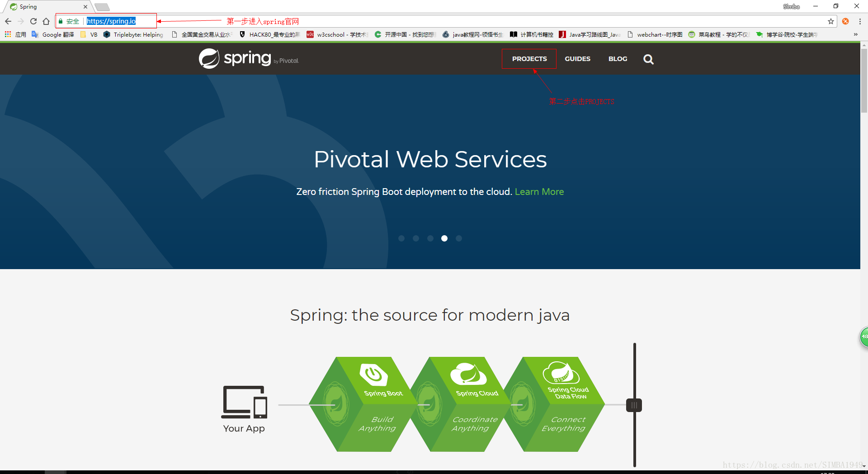The width and height of the screenshot is (868, 474).
Task: Click the Simba profile name button
Action: (791, 6)
